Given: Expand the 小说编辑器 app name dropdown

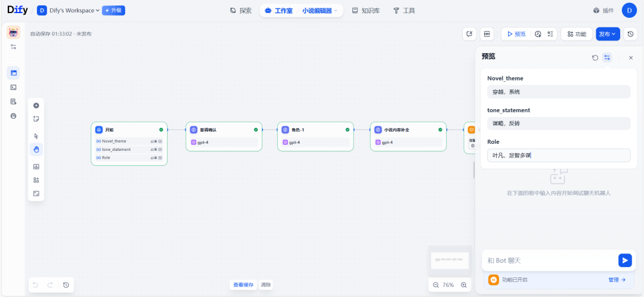Looking at the screenshot, I should coord(319,11).
